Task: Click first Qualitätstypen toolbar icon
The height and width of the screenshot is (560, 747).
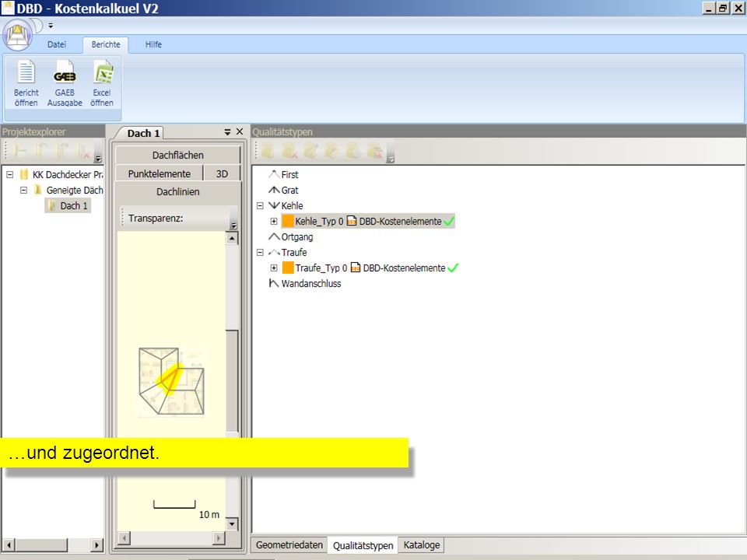Action: click(x=268, y=151)
